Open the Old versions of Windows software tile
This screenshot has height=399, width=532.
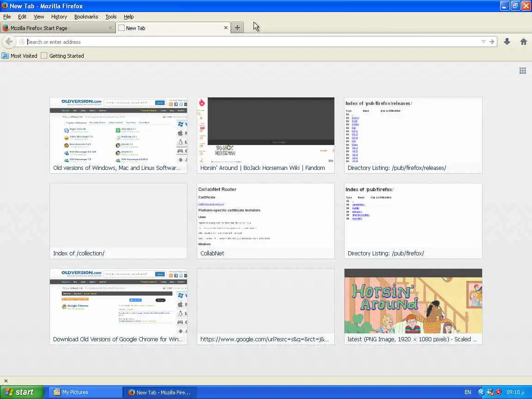118,135
